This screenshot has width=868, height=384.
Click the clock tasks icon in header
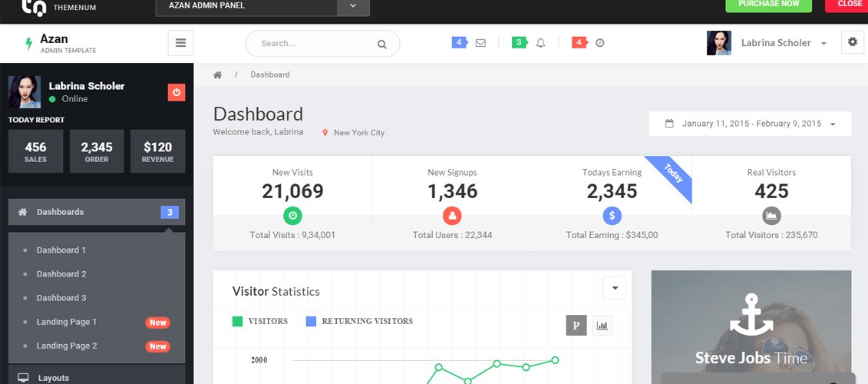click(x=600, y=43)
